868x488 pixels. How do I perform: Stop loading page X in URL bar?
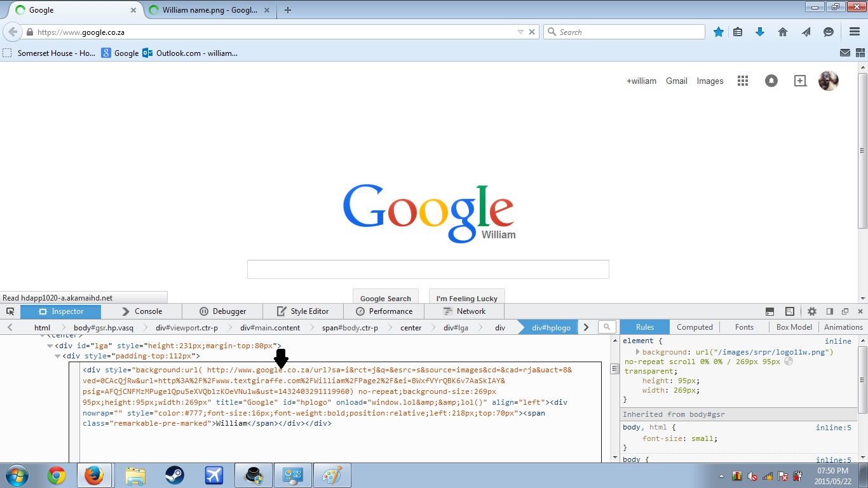(532, 32)
